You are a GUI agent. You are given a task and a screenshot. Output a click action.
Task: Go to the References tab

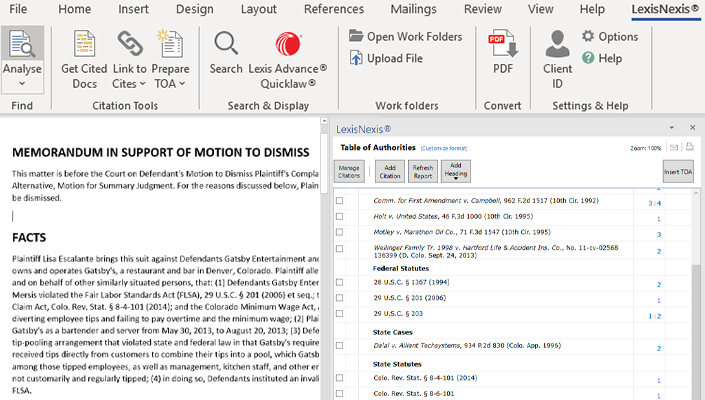click(334, 9)
